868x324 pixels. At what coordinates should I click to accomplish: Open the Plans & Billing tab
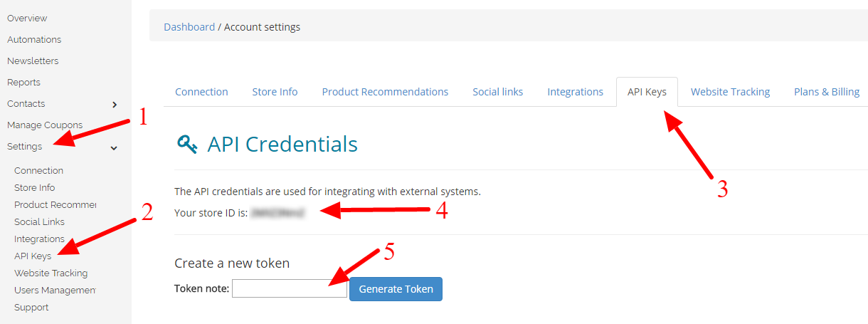(827, 92)
